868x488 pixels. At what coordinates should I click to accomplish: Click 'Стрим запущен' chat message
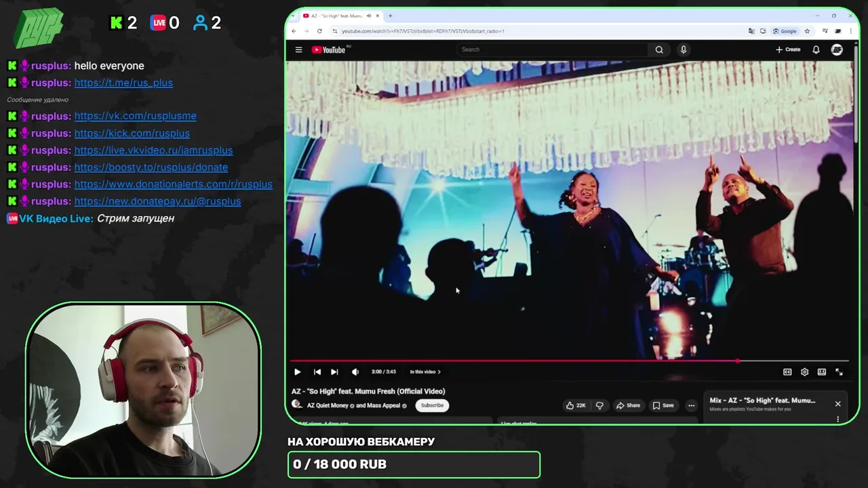click(136, 218)
